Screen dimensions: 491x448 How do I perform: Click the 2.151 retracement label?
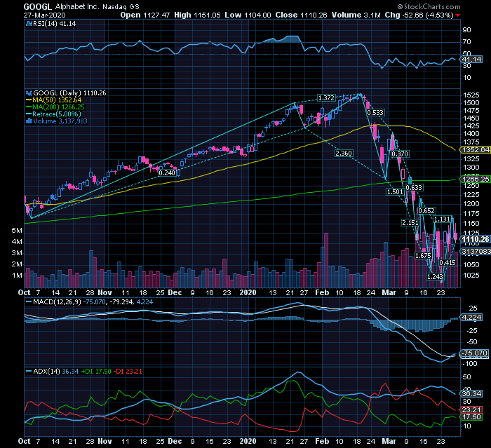click(410, 223)
